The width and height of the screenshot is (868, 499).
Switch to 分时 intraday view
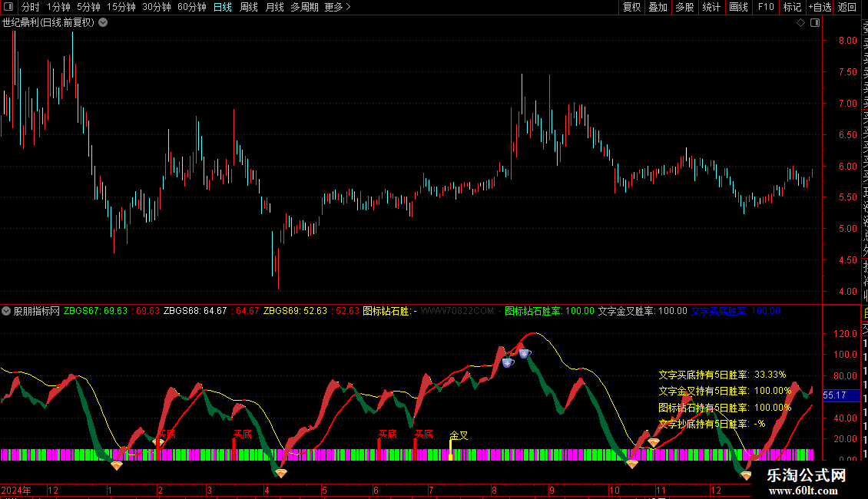coord(31,7)
